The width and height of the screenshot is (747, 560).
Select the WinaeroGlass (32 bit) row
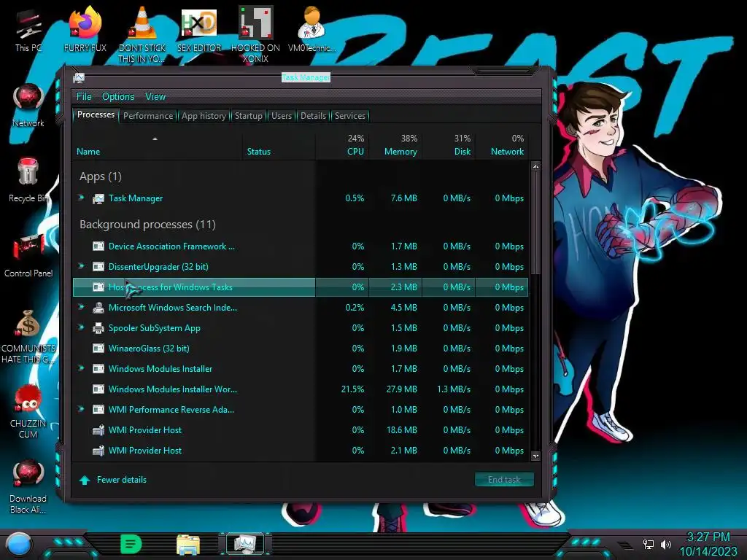tap(300, 348)
